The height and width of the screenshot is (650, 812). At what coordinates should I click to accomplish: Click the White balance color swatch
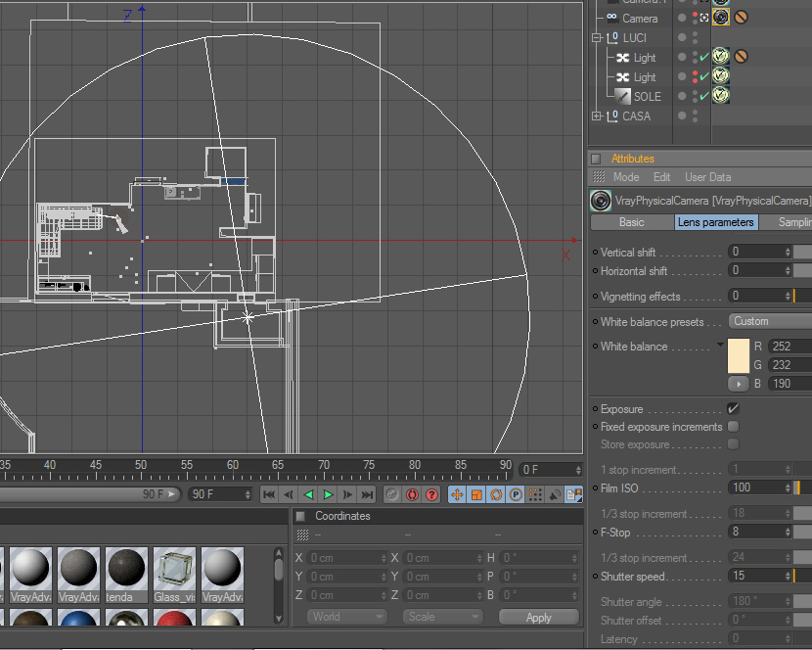[739, 354]
